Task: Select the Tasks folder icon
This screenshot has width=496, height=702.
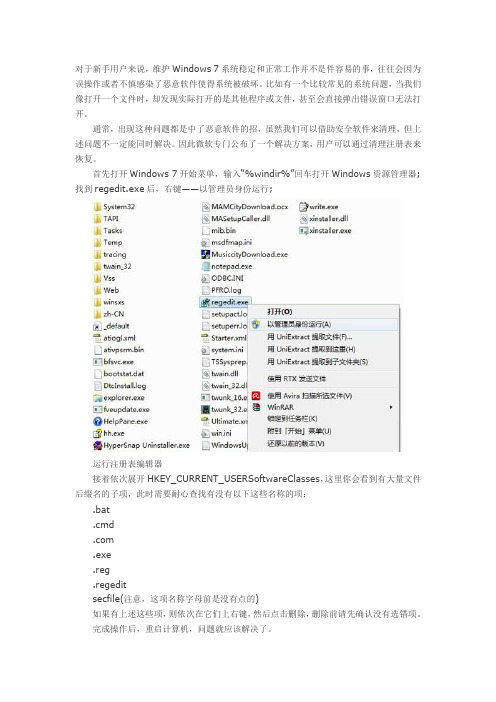Action: (x=98, y=231)
